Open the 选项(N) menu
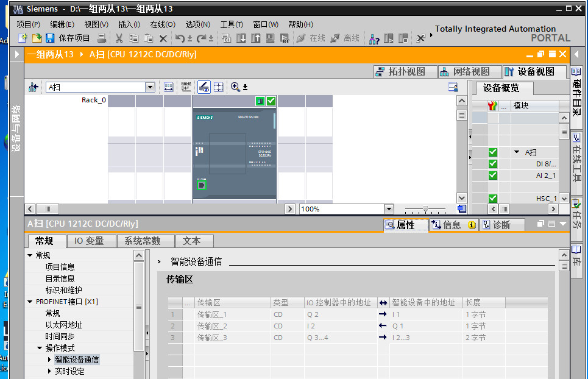The width and height of the screenshot is (588, 379). click(x=197, y=24)
